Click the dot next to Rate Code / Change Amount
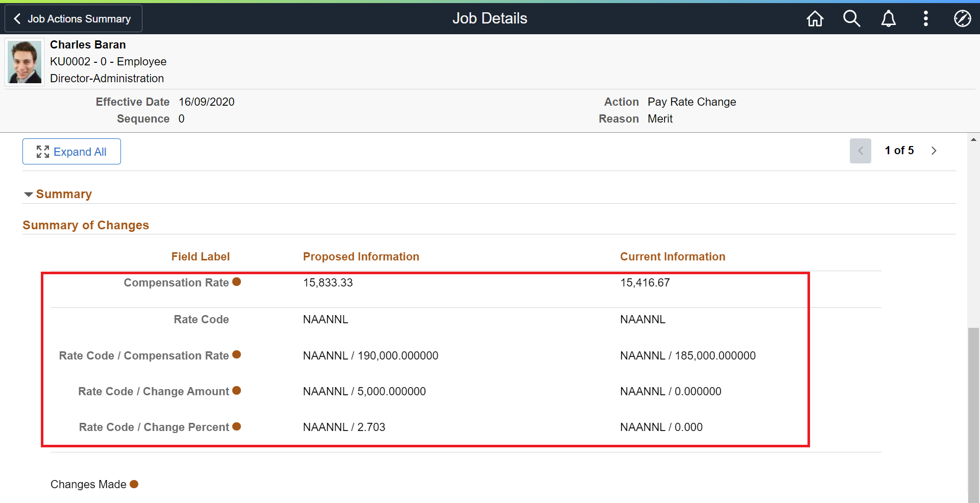Screen dimensions: 980x503 point(236,391)
